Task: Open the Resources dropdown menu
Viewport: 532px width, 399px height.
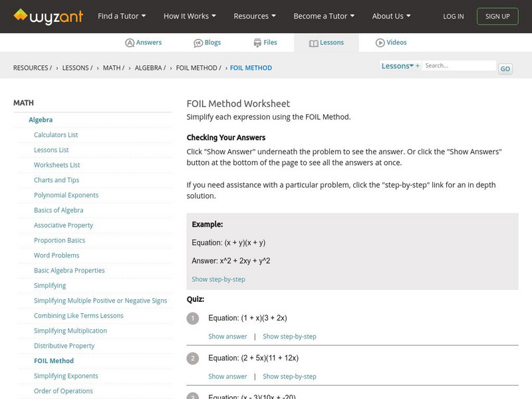Action: (x=255, y=16)
